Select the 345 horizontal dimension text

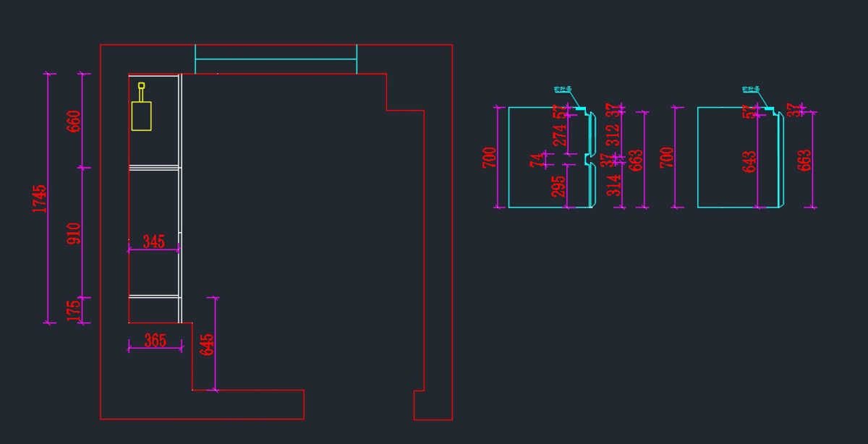click(x=153, y=242)
